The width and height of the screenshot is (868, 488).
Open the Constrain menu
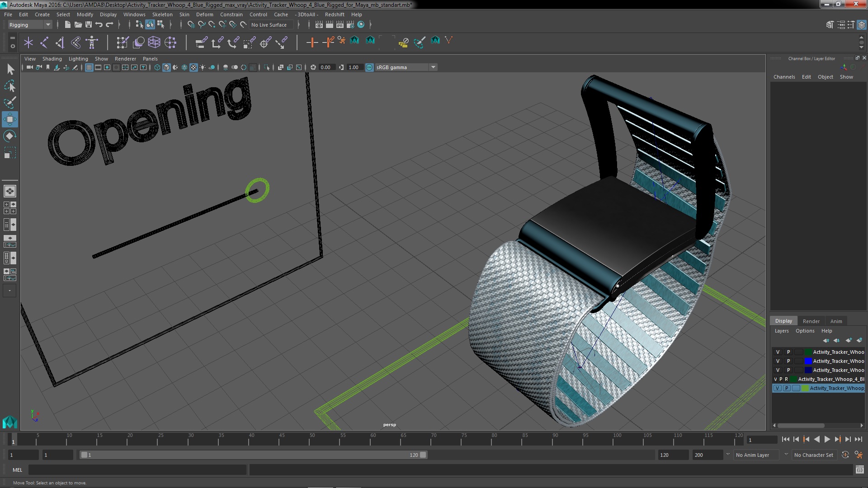[x=231, y=14]
